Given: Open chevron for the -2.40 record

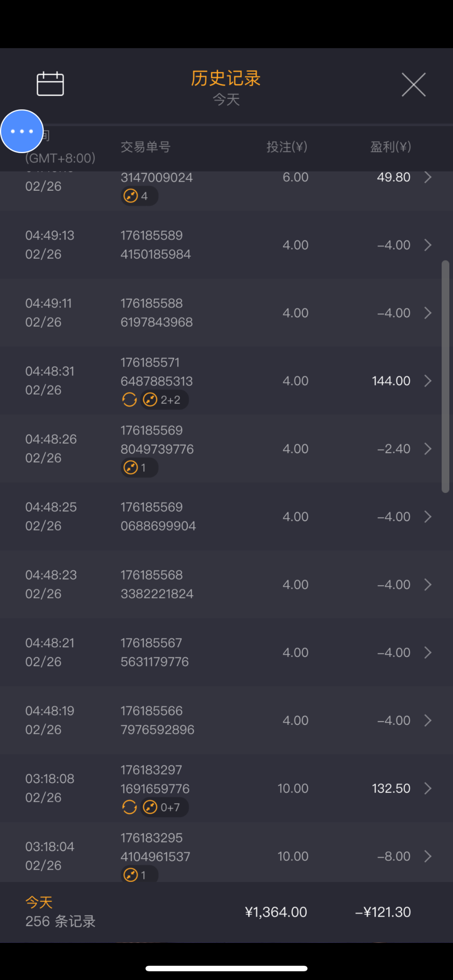Looking at the screenshot, I should (428, 449).
